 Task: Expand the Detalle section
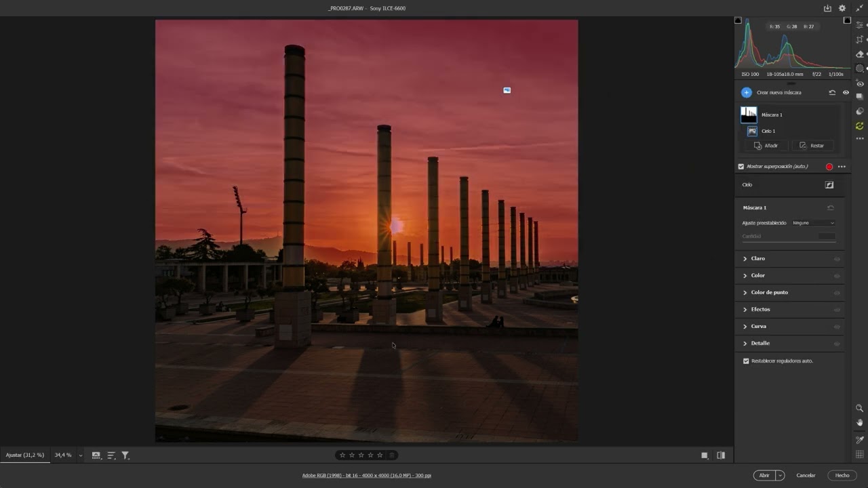coord(745,344)
